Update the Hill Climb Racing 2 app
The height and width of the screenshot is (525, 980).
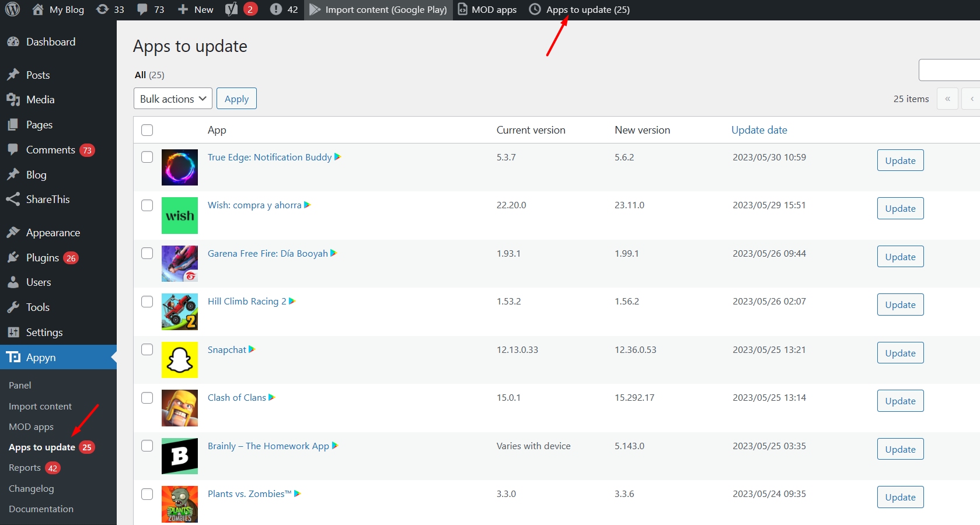pos(900,304)
